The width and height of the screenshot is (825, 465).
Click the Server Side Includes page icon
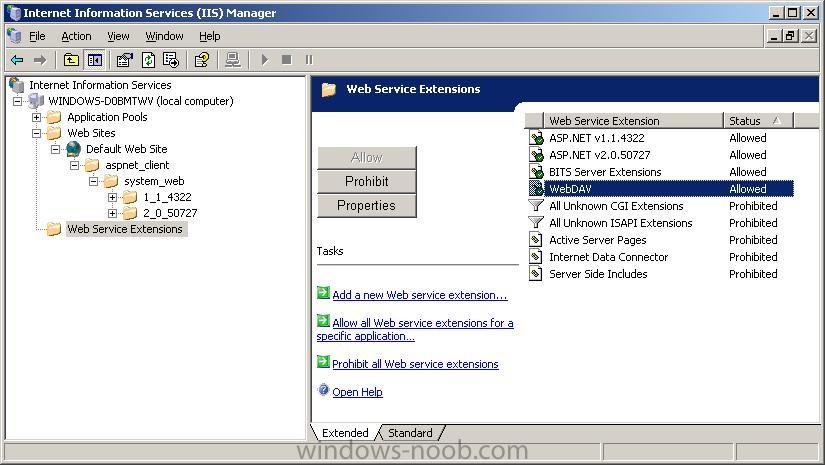tap(536, 274)
